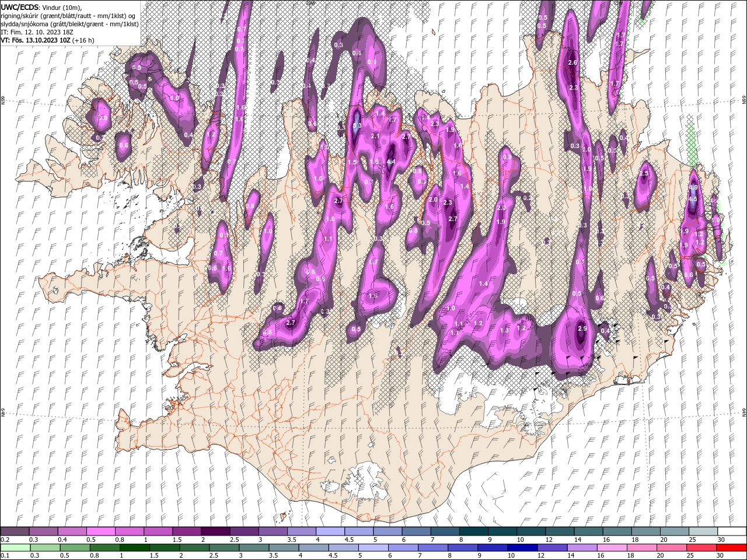Select the dark teal upper swatch at 8

(473, 531)
